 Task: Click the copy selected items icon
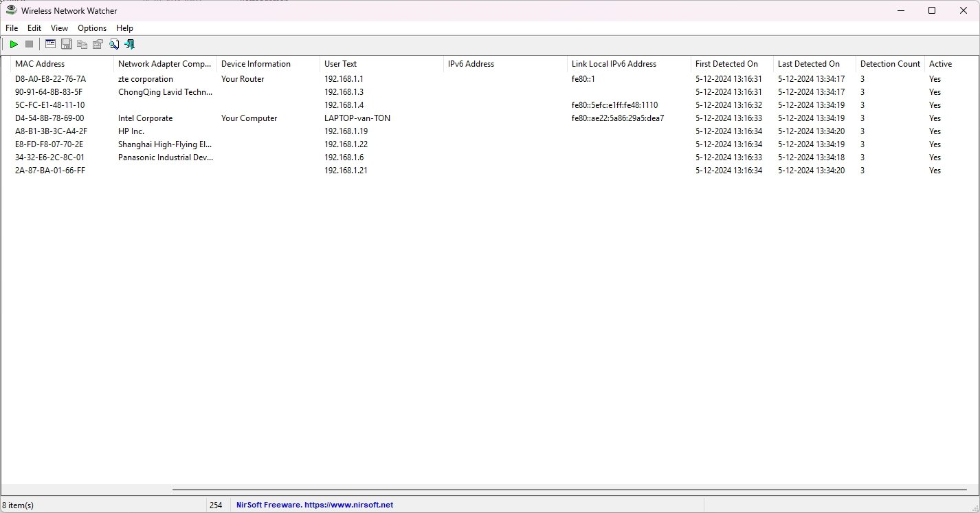pyautogui.click(x=82, y=44)
